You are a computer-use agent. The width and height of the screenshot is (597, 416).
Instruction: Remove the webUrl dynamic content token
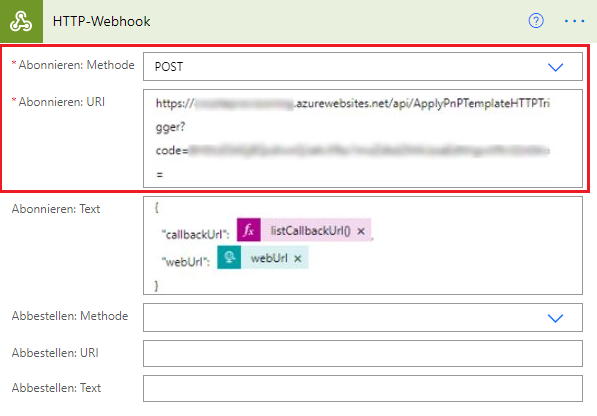[x=298, y=259]
